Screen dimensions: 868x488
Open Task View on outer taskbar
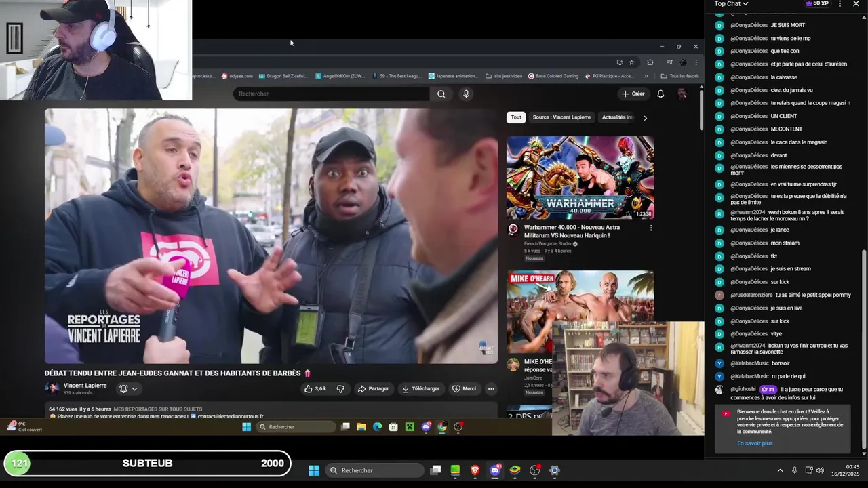pyautogui.click(x=436, y=470)
